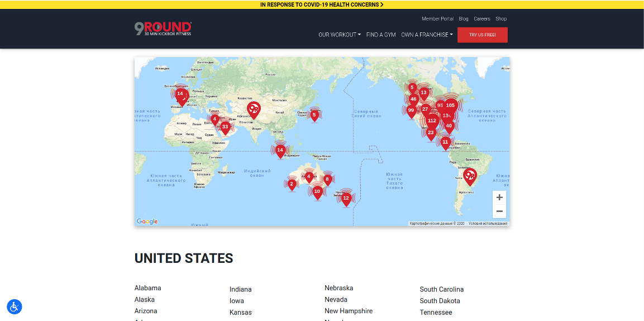Select the Nebraska state link
This screenshot has height=321, width=644.
click(339, 288)
